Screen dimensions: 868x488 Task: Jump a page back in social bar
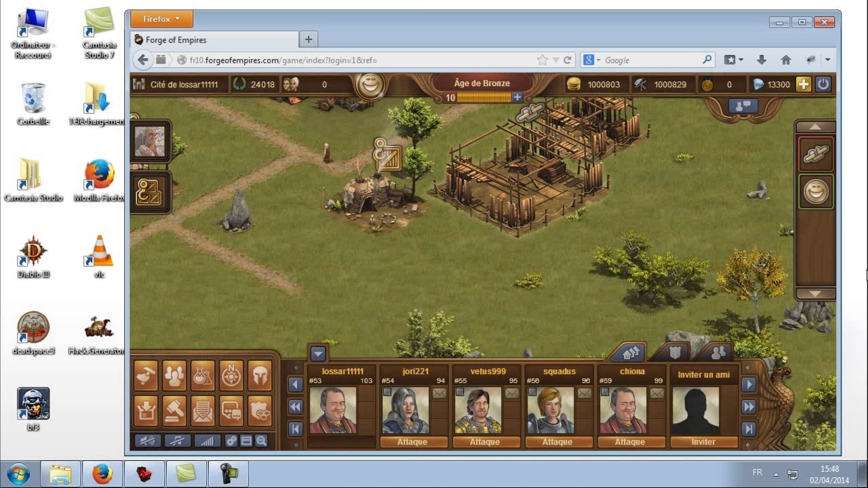pos(295,407)
